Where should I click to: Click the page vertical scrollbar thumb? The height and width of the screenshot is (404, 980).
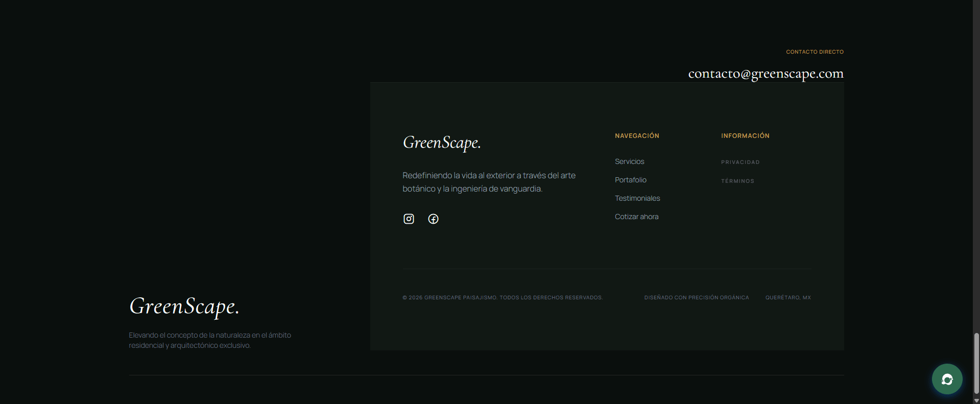[x=976, y=363]
